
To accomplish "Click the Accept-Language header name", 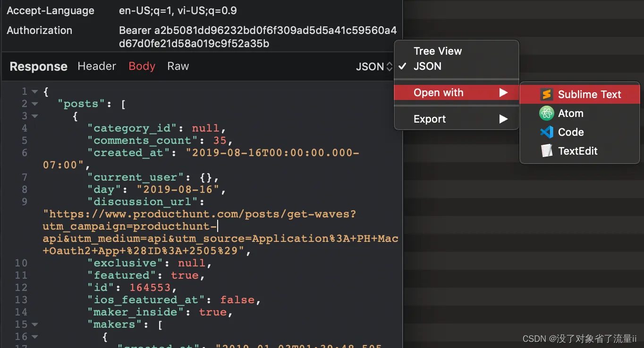I will pyautogui.click(x=51, y=10).
